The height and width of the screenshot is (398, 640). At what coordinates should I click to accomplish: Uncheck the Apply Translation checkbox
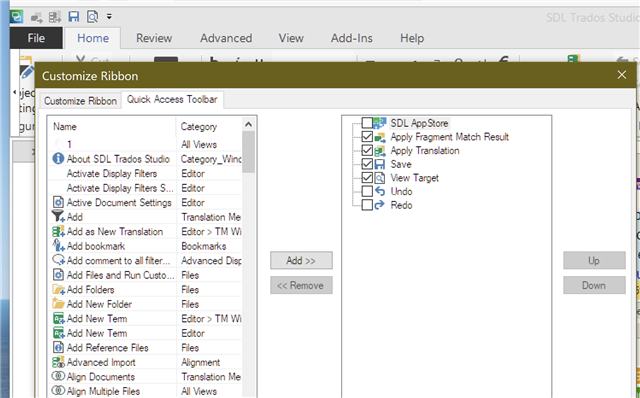pyautogui.click(x=367, y=150)
